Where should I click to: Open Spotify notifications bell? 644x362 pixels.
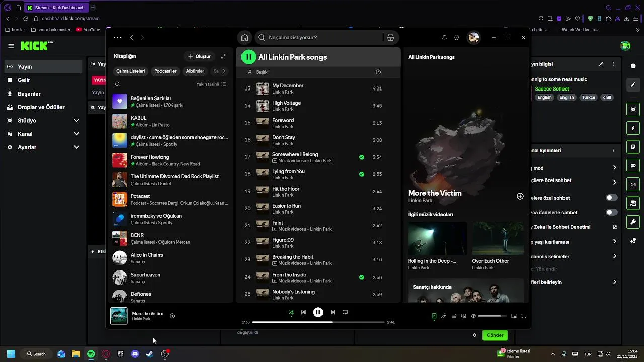point(444,37)
